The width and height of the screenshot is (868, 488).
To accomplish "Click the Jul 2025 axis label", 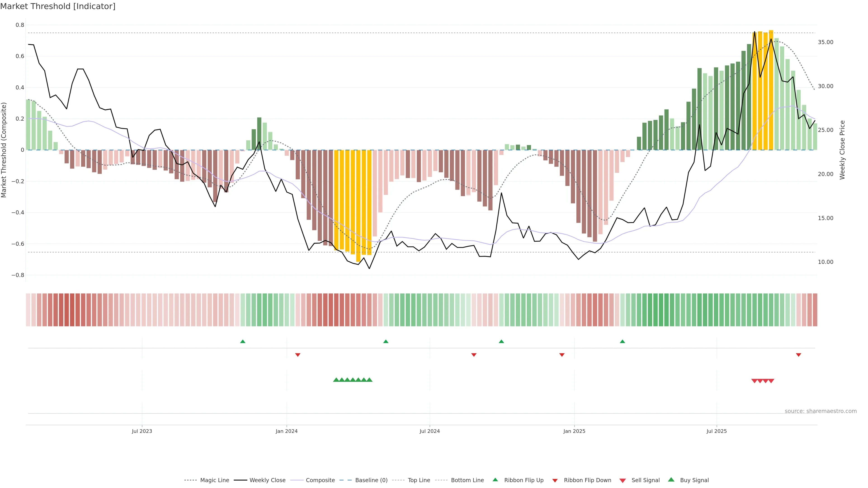I will [716, 431].
